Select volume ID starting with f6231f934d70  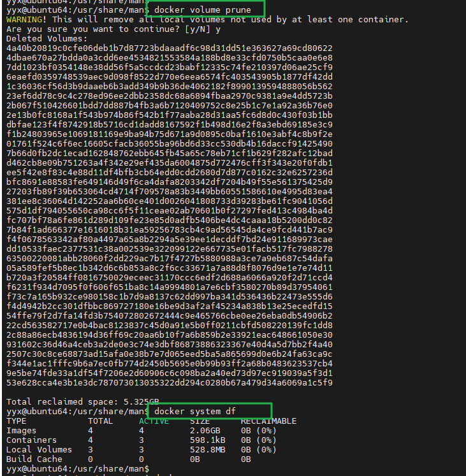click(170, 287)
